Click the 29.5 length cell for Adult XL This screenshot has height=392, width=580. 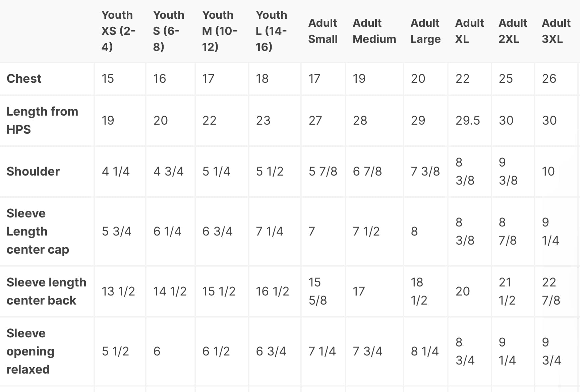pyautogui.click(x=467, y=120)
